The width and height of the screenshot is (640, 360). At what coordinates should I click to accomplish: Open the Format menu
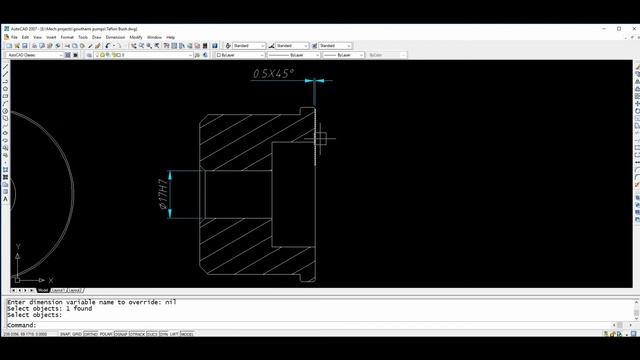click(x=67, y=37)
